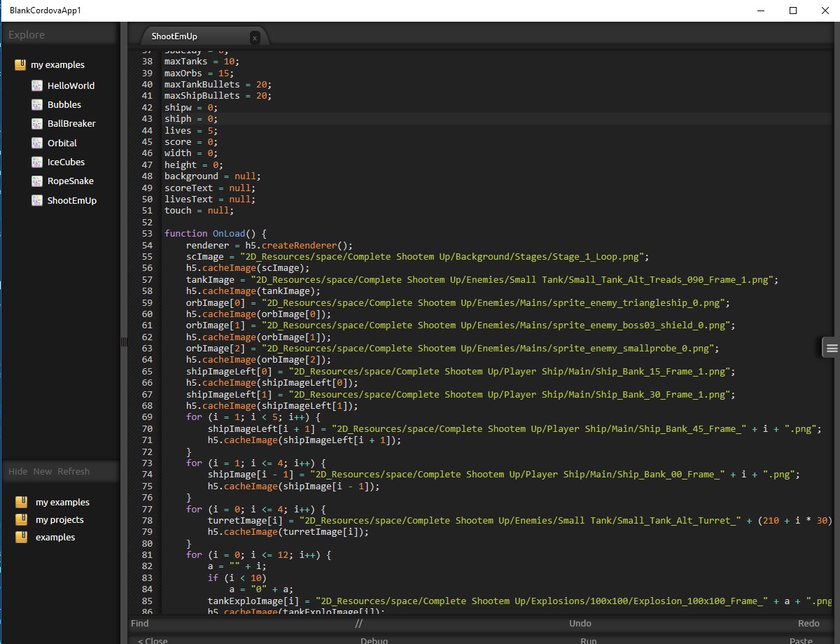840x644 pixels.
Task: Click New to create a project
Action: point(42,471)
